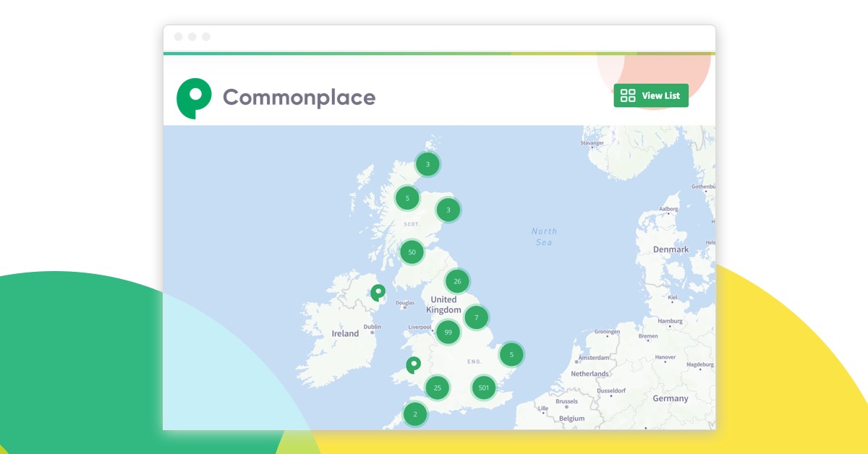Viewport: 868px width, 454px height.
Task: Select the cluster showing 2 on the south coast
Action: click(415, 414)
